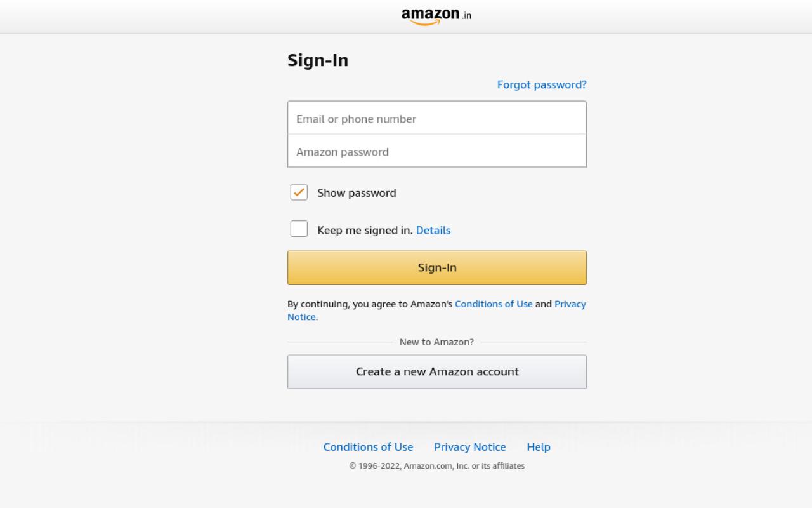Click the yellow Sign-In button

(x=437, y=267)
